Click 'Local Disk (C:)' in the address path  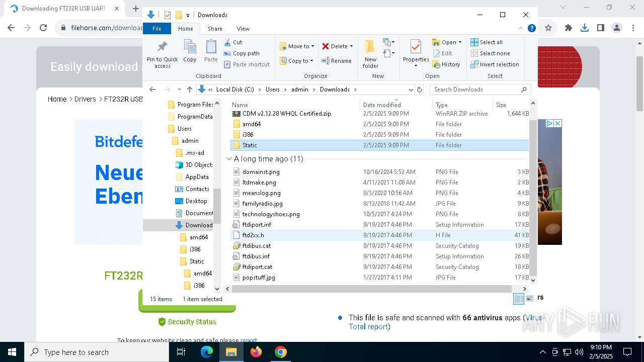[235, 89]
